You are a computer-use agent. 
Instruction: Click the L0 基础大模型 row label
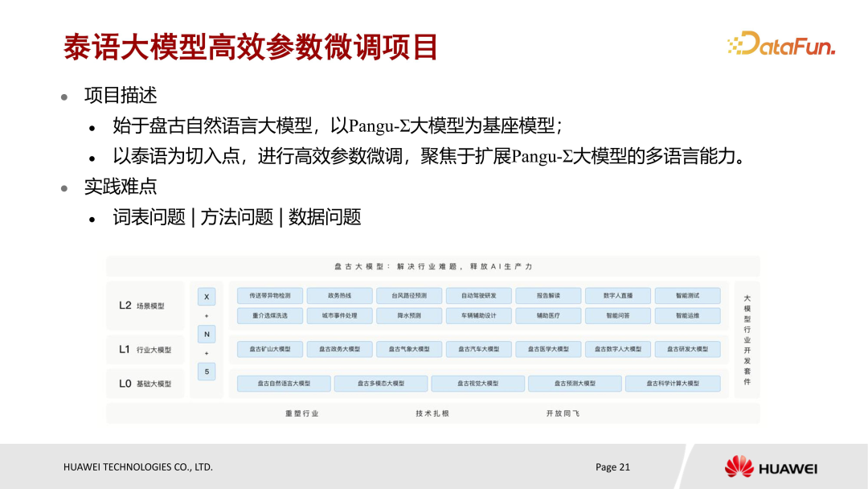point(145,383)
